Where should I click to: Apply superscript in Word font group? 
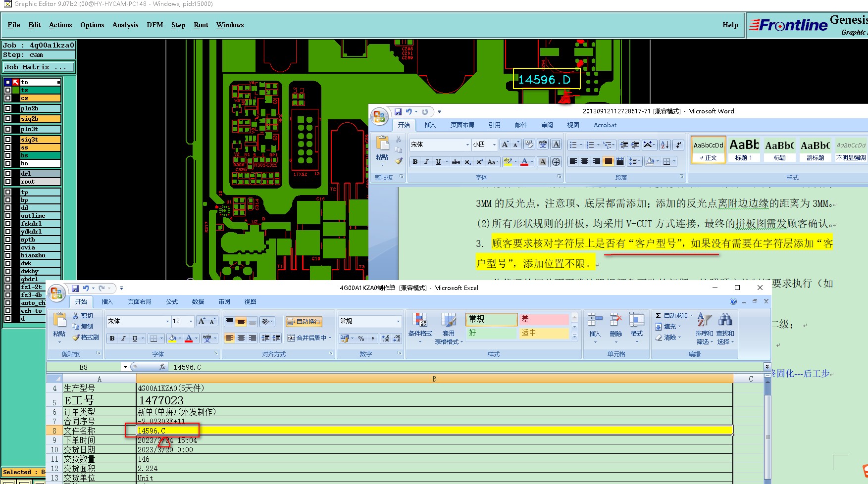(479, 162)
